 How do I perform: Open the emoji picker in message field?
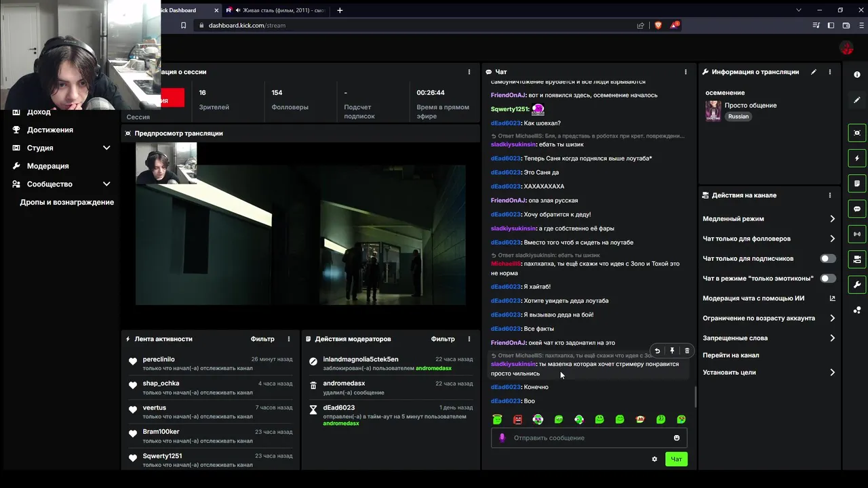(677, 438)
